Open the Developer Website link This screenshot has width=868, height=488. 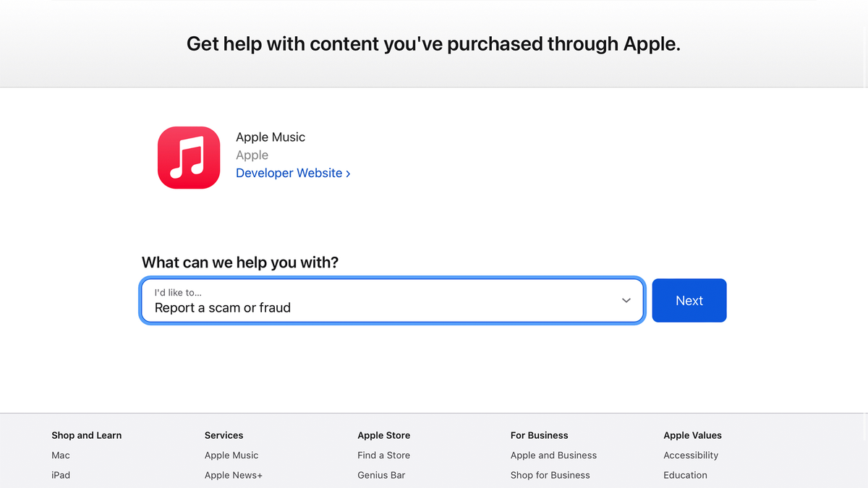click(x=293, y=174)
